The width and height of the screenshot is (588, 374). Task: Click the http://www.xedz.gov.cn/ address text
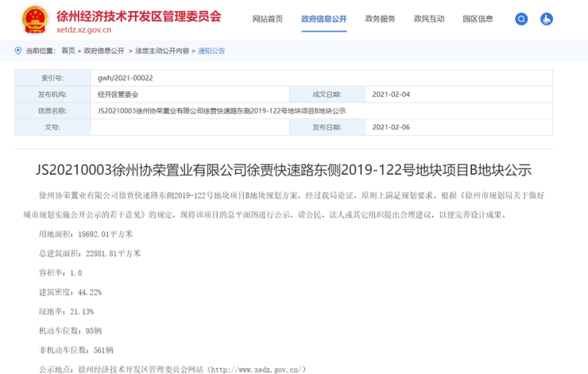pos(257,369)
